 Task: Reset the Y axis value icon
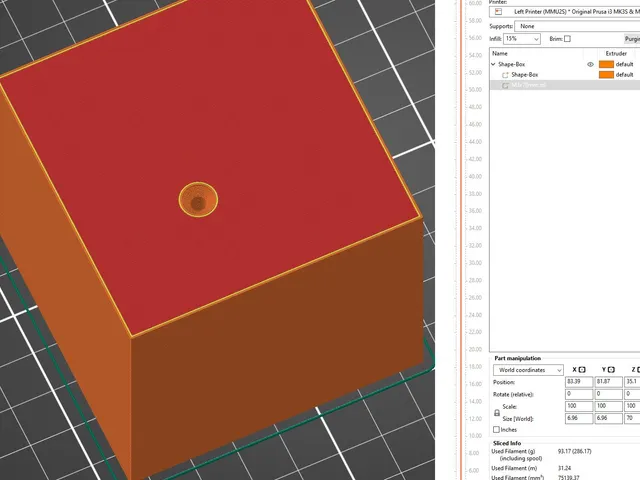611,370
